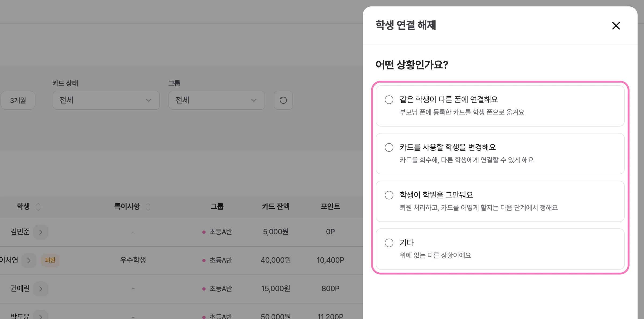Click 우수학생 note in 이서연 row
Viewport: 644px width, 319px height.
point(133,260)
